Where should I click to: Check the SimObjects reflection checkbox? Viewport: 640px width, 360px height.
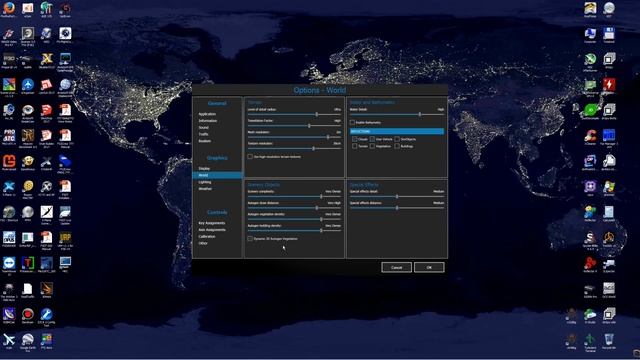(x=397, y=139)
